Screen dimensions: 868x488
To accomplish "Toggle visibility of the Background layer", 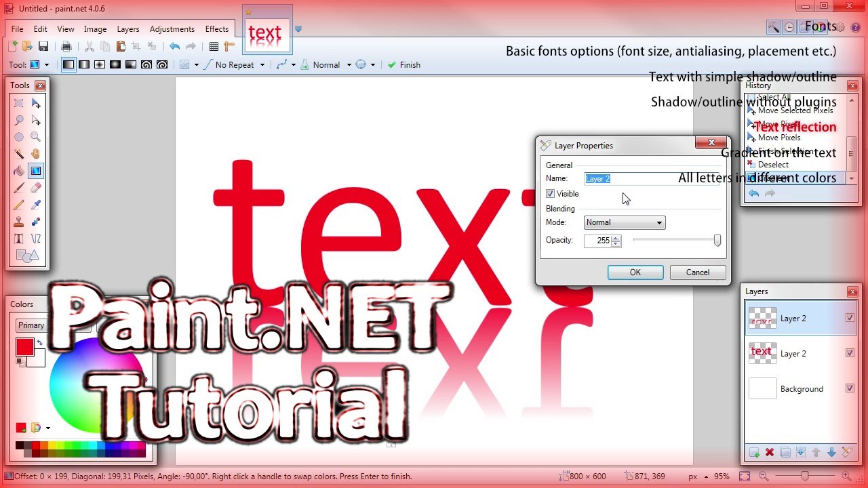I will [850, 388].
